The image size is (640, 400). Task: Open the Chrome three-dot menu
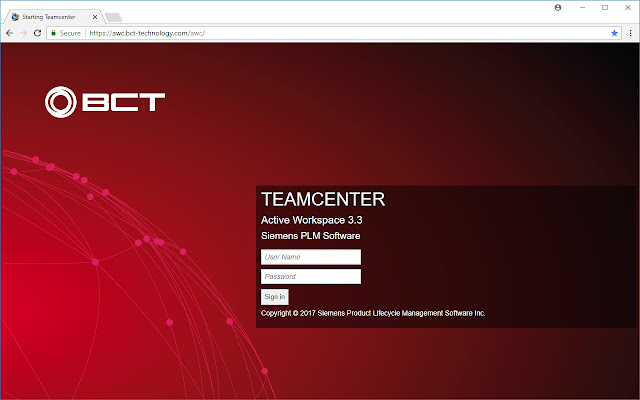[631, 33]
